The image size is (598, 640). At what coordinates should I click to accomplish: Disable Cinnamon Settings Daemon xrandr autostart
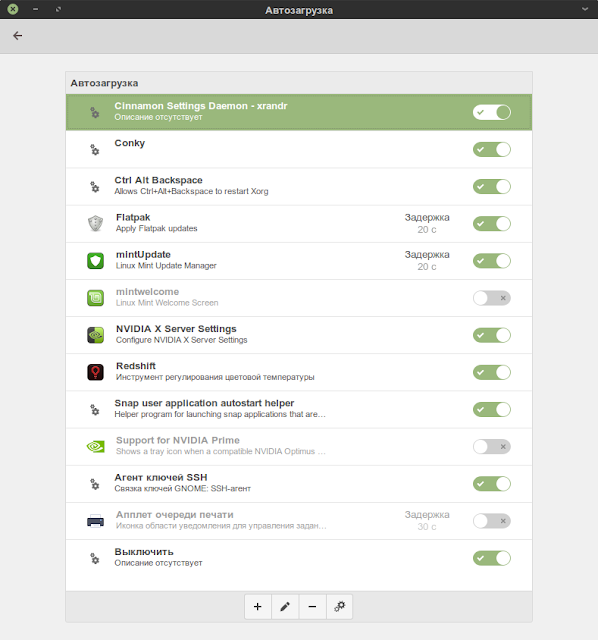[492, 112]
